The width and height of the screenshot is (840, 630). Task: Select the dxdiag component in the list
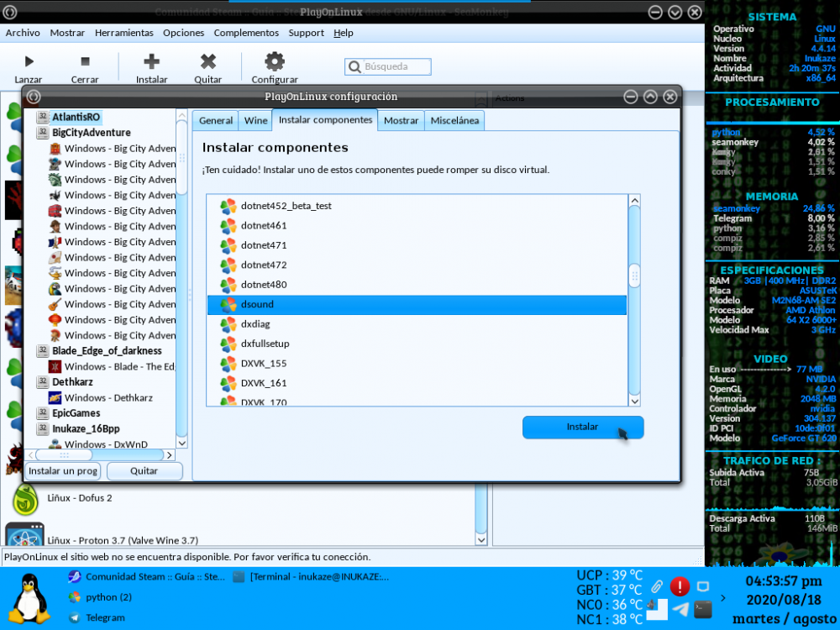point(255,324)
